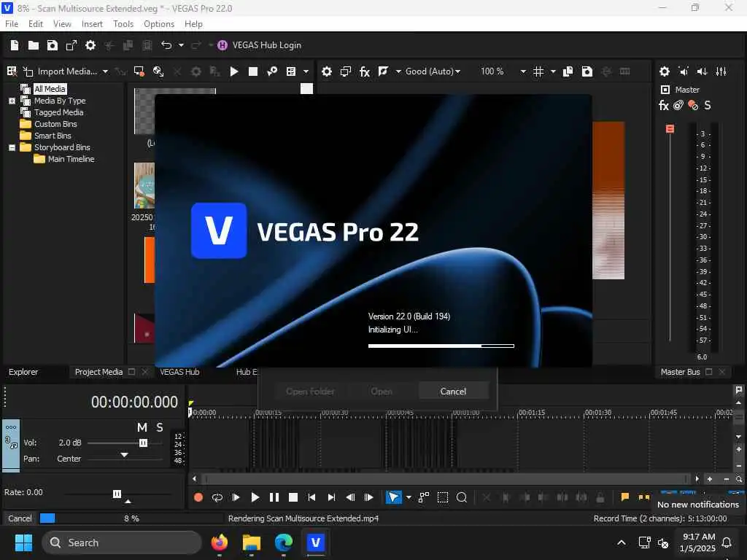Copy snapshot to clipboard icon
Viewport: 747px width, 560px height.
[x=568, y=71]
